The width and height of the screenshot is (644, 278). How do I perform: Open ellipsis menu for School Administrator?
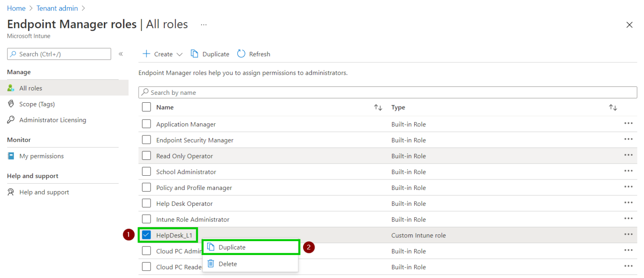(628, 171)
